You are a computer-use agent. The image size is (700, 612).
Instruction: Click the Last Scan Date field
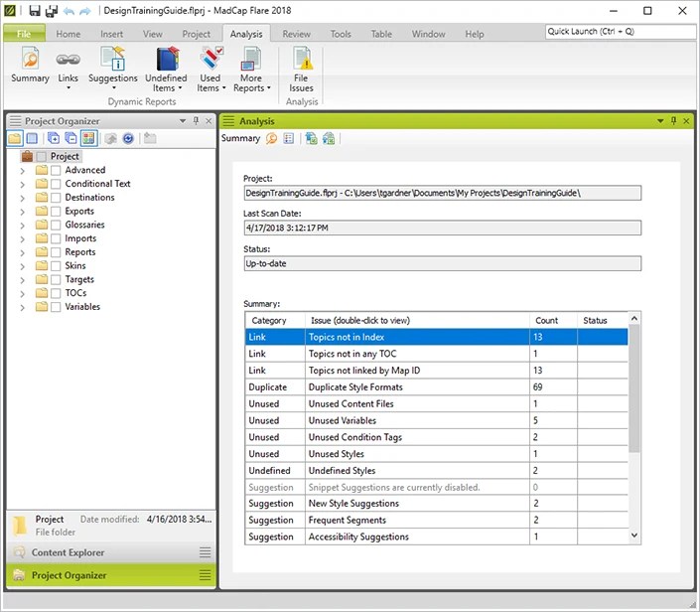[x=443, y=228]
